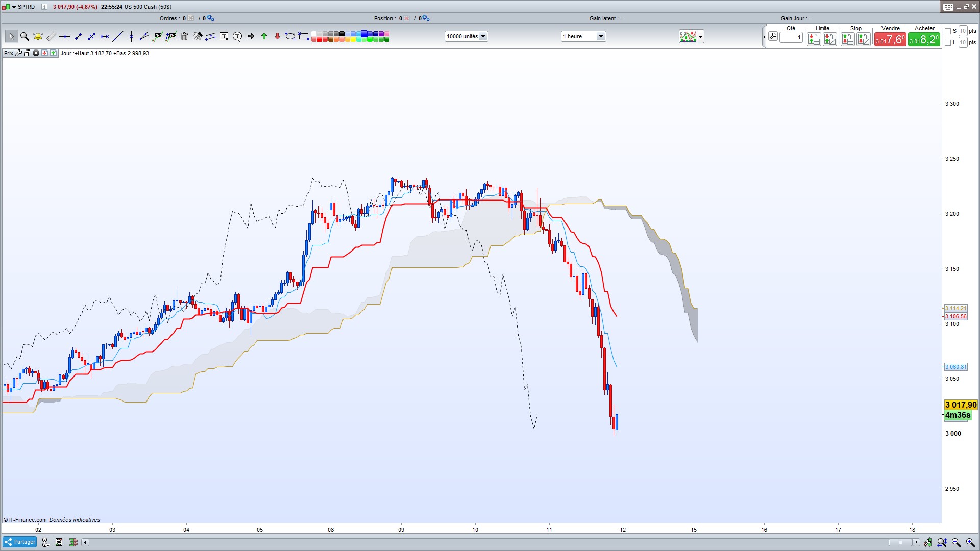Screen dimensions: 980x551
Task: Open the Ordres settings gear
Action: click(x=211, y=18)
